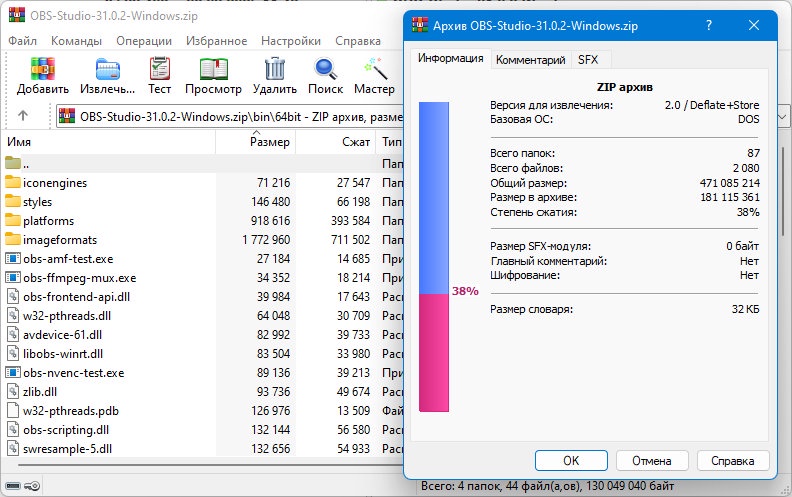This screenshot has height=497, width=792.
Task: Click OK in the archive dialog
Action: (x=571, y=461)
